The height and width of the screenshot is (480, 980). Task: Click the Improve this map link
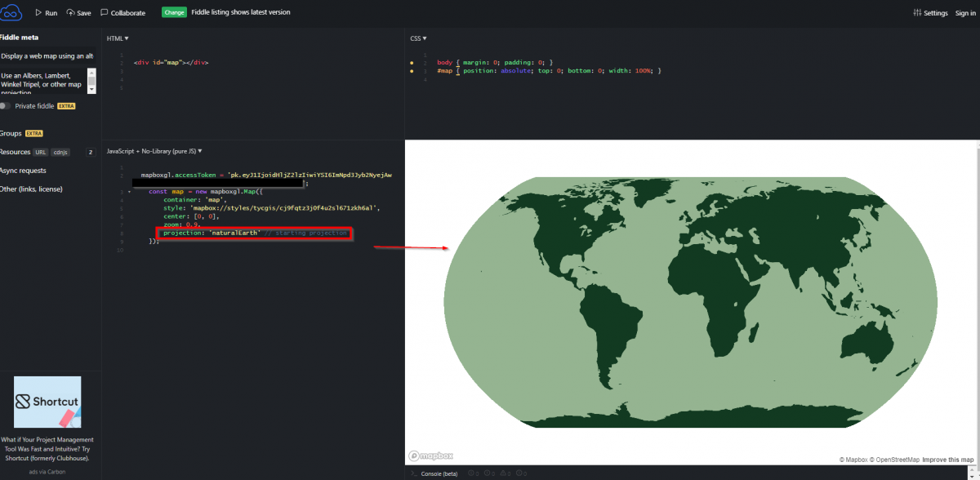947,459
